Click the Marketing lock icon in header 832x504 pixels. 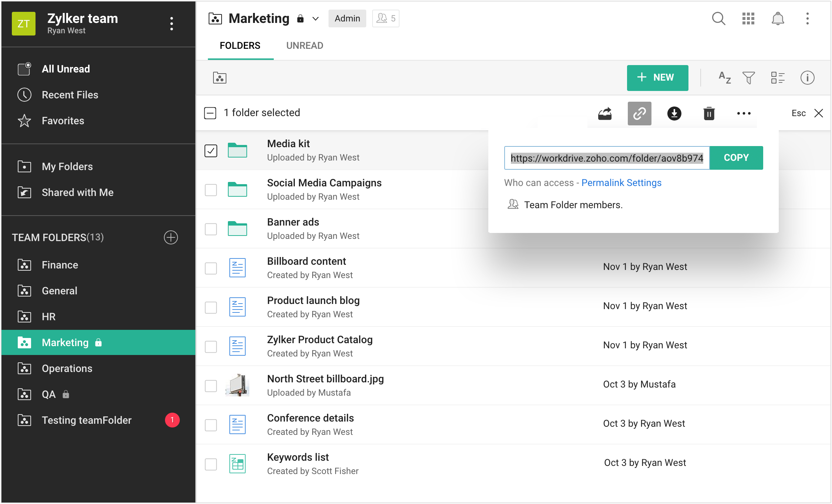(300, 18)
